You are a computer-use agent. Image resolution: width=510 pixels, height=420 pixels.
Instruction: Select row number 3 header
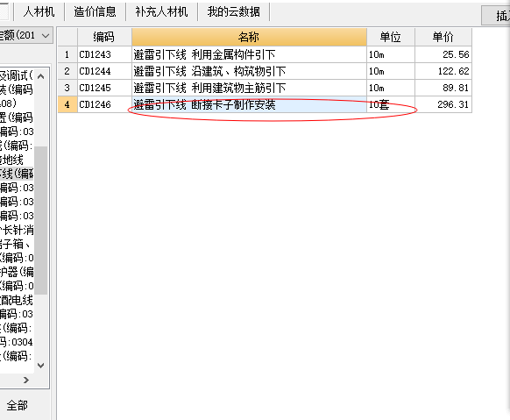tap(67, 88)
